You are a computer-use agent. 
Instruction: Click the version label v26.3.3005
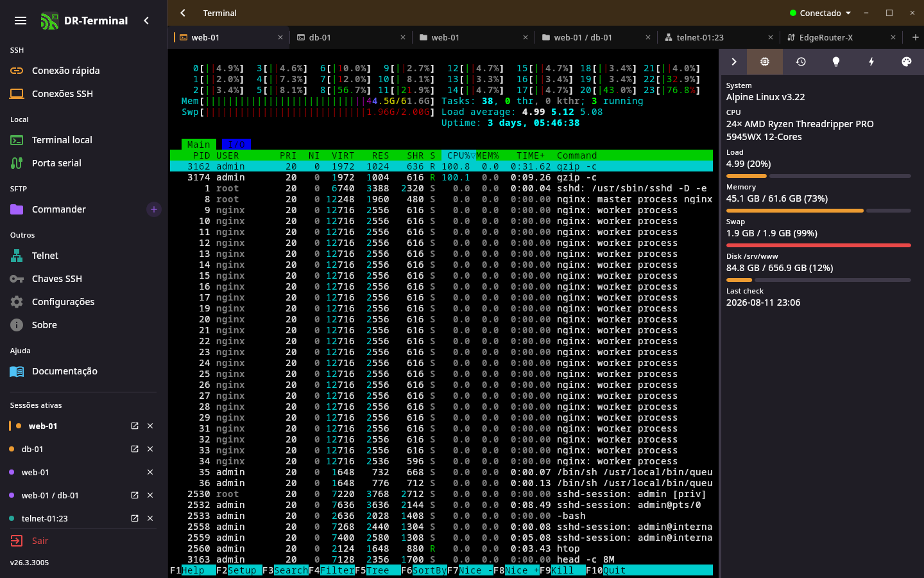pyautogui.click(x=30, y=563)
